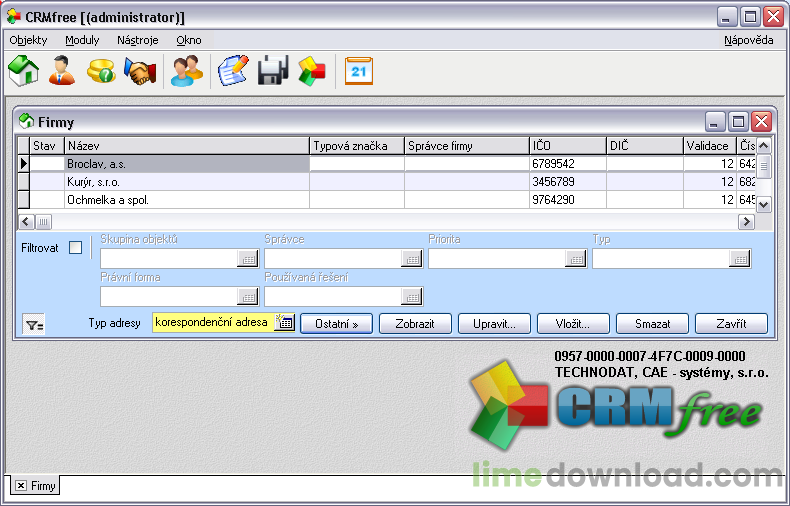The height and width of the screenshot is (506, 790).
Task: Click the Správce firmy column header
Action: coord(467,146)
